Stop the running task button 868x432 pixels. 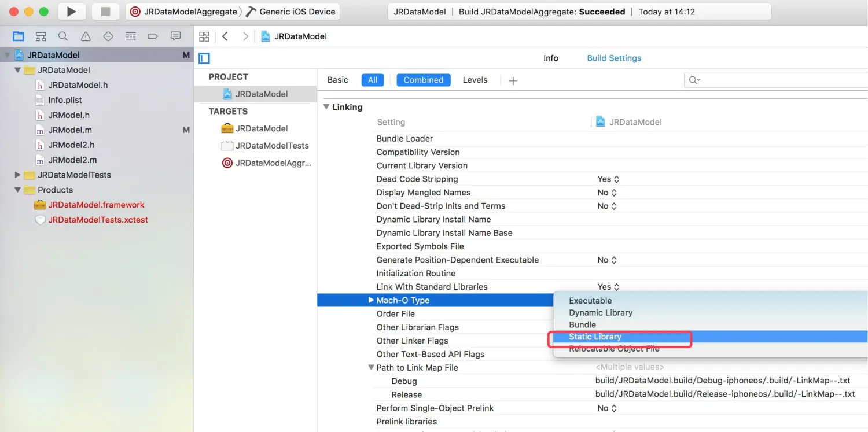pos(105,12)
